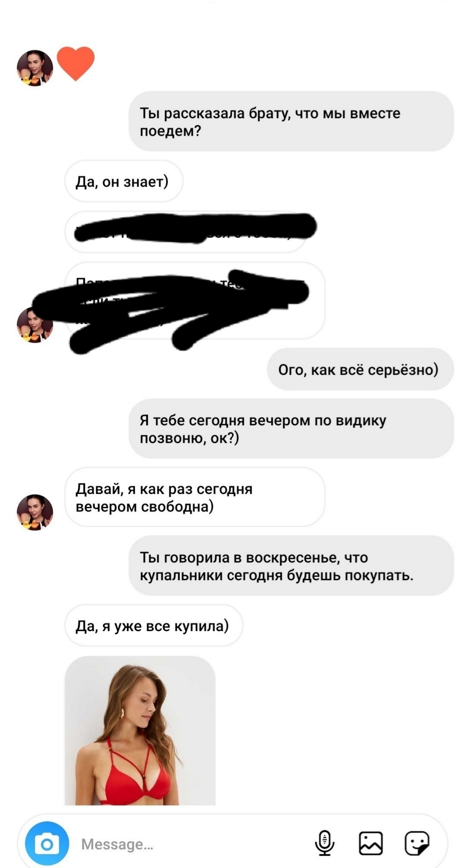
Task: Tap the red heart reaction
Action: [x=76, y=63]
